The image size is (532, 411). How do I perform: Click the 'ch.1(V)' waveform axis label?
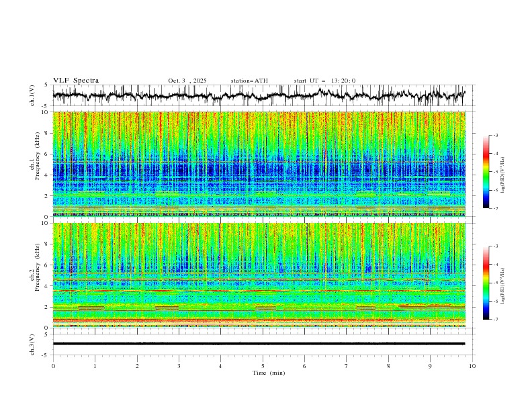click(x=32, y=95)
